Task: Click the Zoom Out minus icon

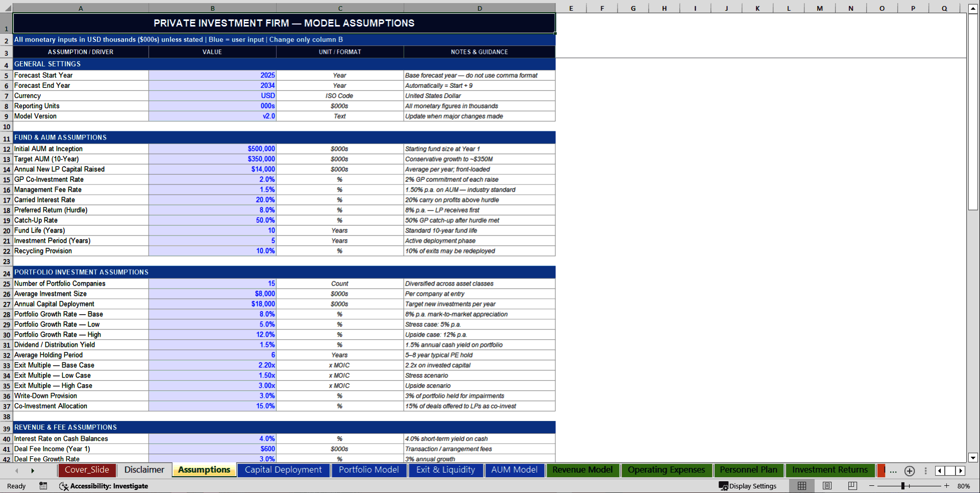Action: pyautogui.click(x=872, y=486)
